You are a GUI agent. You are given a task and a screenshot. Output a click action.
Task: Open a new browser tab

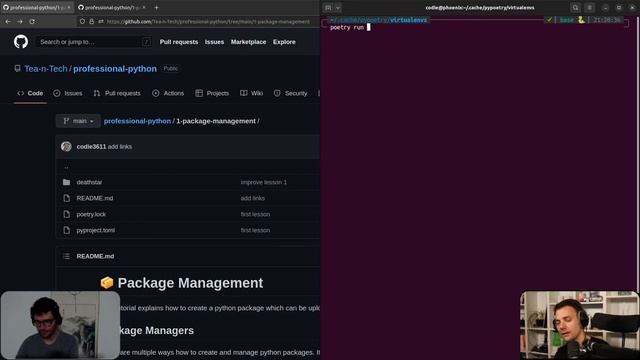pos(156,7)
